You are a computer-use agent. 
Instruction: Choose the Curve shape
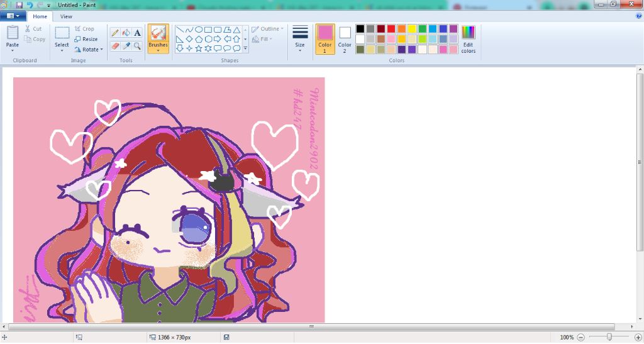(189, 30)
